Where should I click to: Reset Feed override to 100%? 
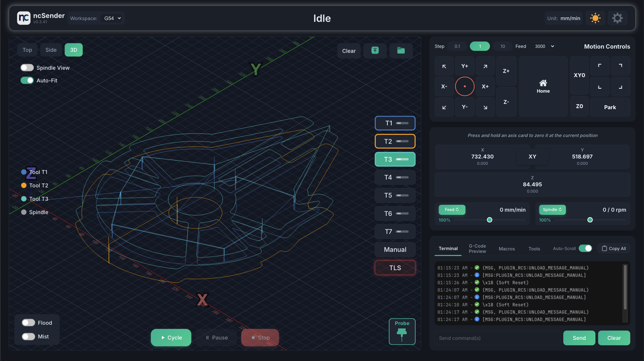(452, 210)
